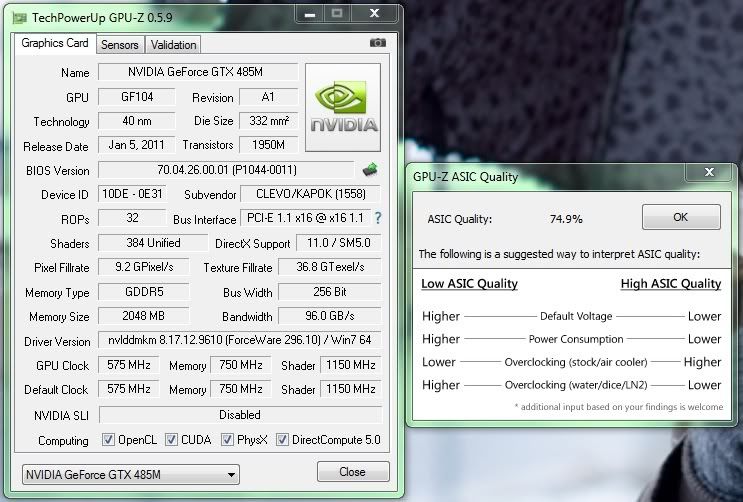The height and width of the screenshot is (502, 743).
Task: Click the camera screenshot icon in GPU-Z
Action: coord(378,43)
